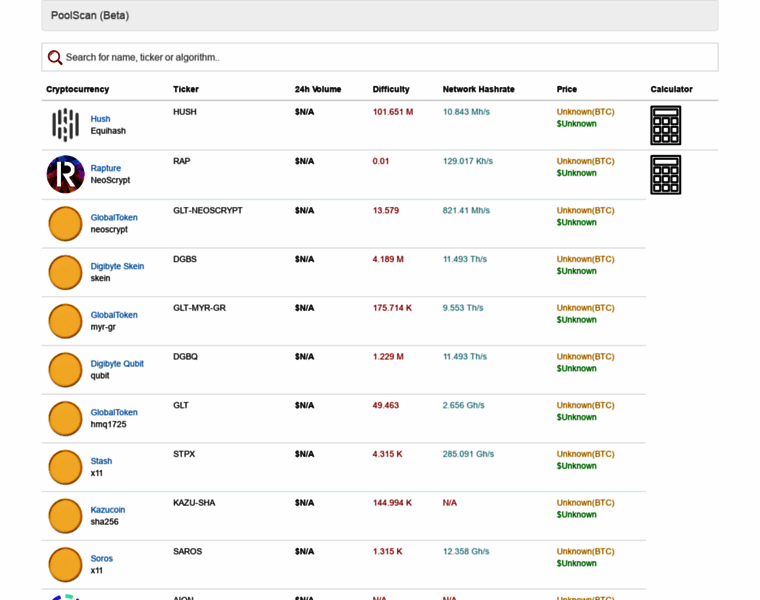The height and width of the screenshot is (600, 760).
Task: Open the Digibyte Qubit link
Action: (x=117, y=363)
